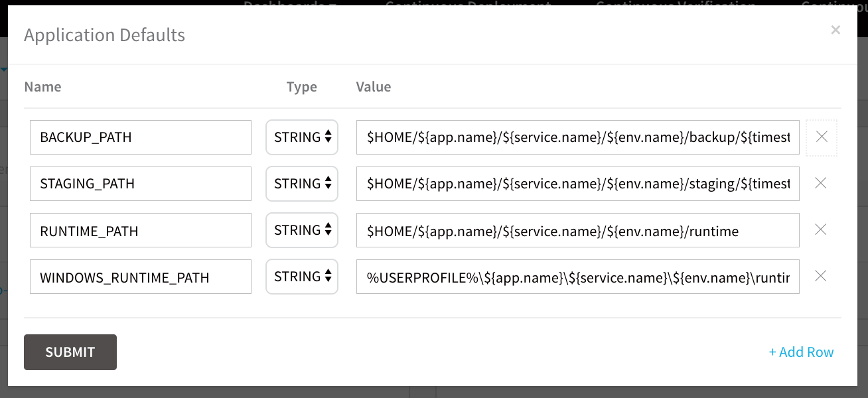Open type dropdown for RUNTIME_PATH

pyautogui.click(x=302, y=230)
